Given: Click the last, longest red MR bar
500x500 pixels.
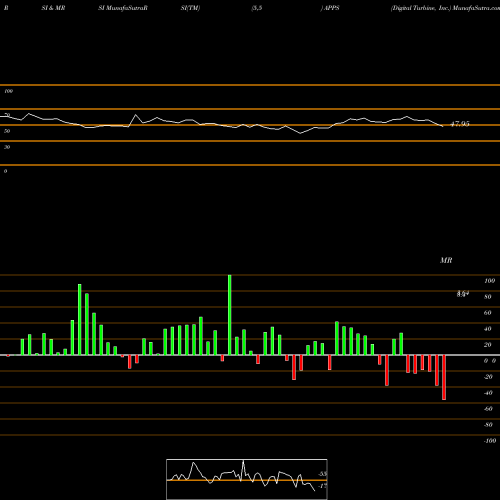Looking at the screenshot, I should (444, 377).
